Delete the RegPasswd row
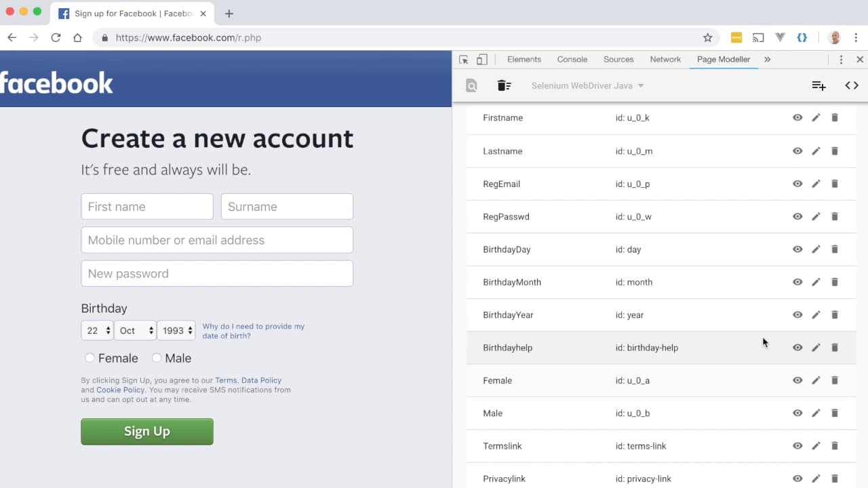This screenshot has height=488, width=868. (x=835, y=216)
